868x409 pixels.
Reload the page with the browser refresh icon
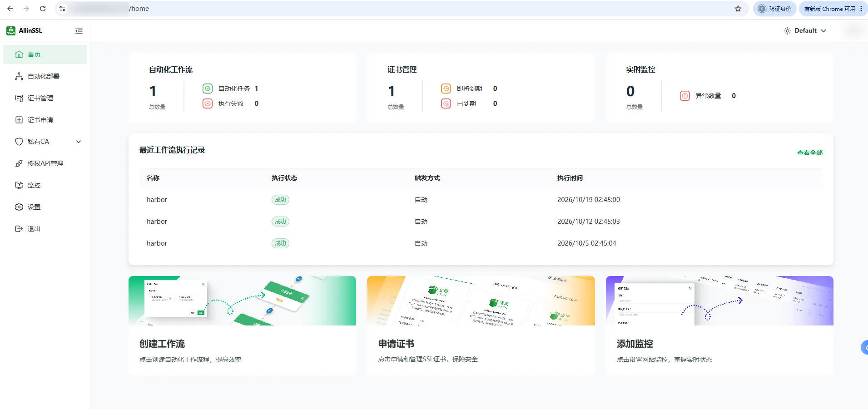pyautogui.click(x=43, y=9)
